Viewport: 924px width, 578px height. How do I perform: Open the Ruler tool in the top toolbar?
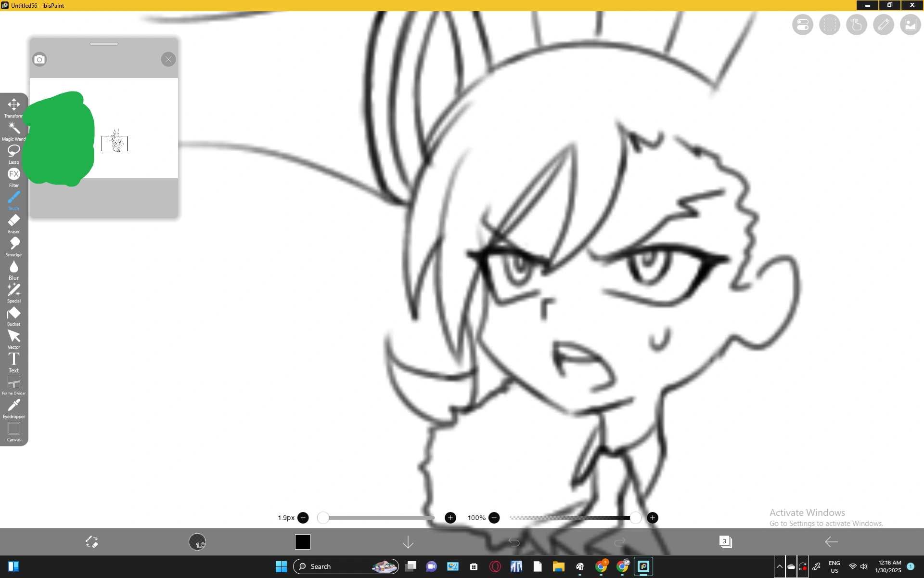pyautogui.click(x=884, y=25)
